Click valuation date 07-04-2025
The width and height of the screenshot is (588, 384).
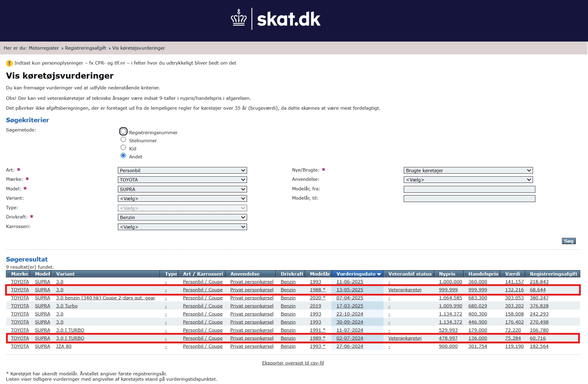[x=350, y=298]
